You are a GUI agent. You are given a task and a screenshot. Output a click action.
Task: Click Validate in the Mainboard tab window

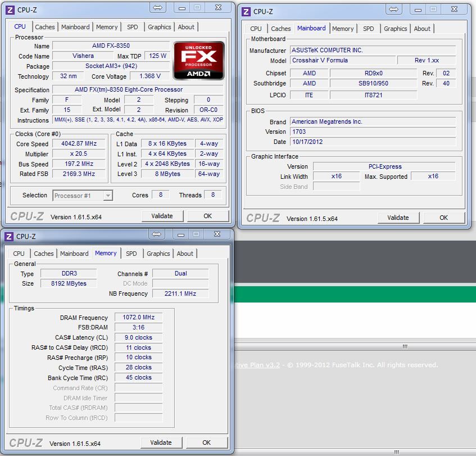pos(398,218)
